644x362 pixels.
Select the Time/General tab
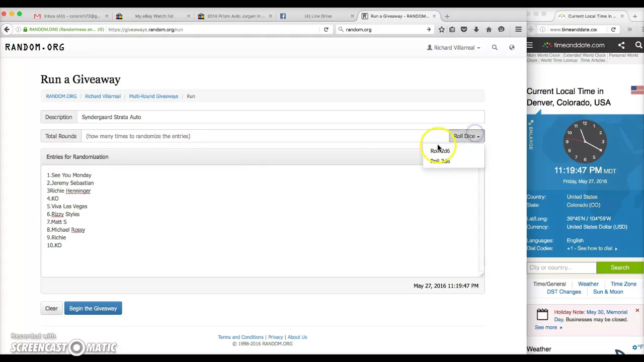(x=549, y=284)
